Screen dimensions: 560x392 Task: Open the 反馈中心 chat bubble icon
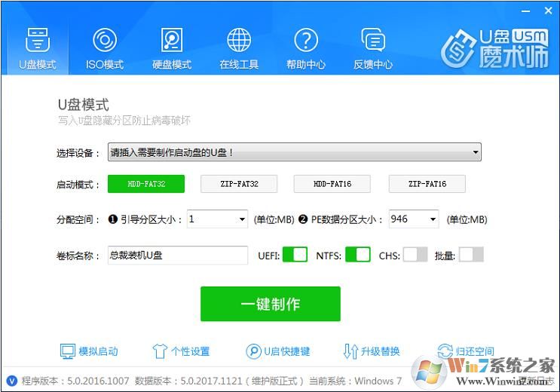[373, 40]
